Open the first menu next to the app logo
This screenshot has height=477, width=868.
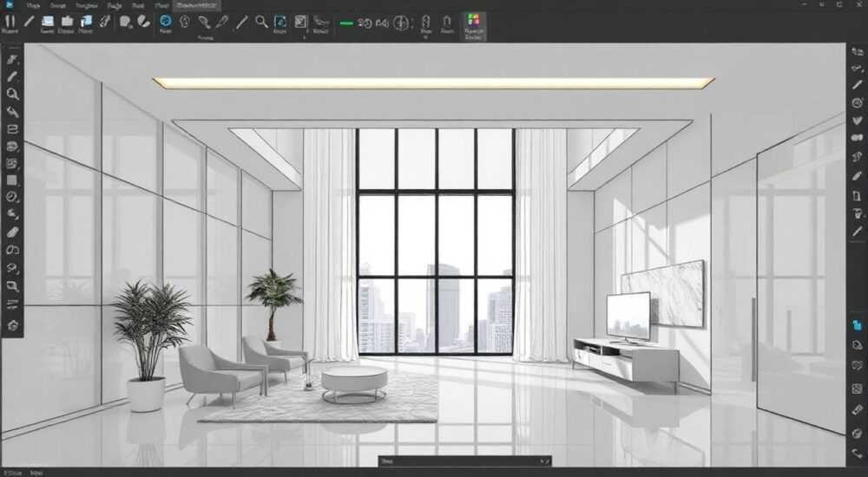point(33,5)
